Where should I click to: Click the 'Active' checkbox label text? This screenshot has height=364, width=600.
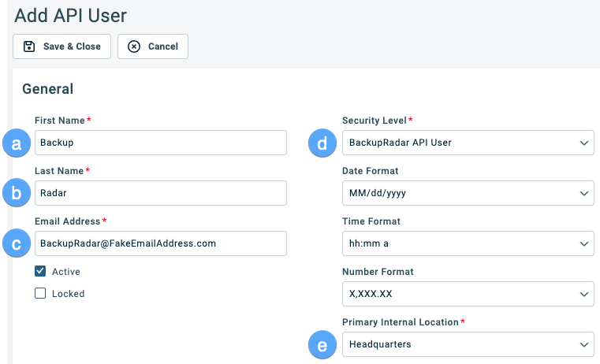point(66,272)
